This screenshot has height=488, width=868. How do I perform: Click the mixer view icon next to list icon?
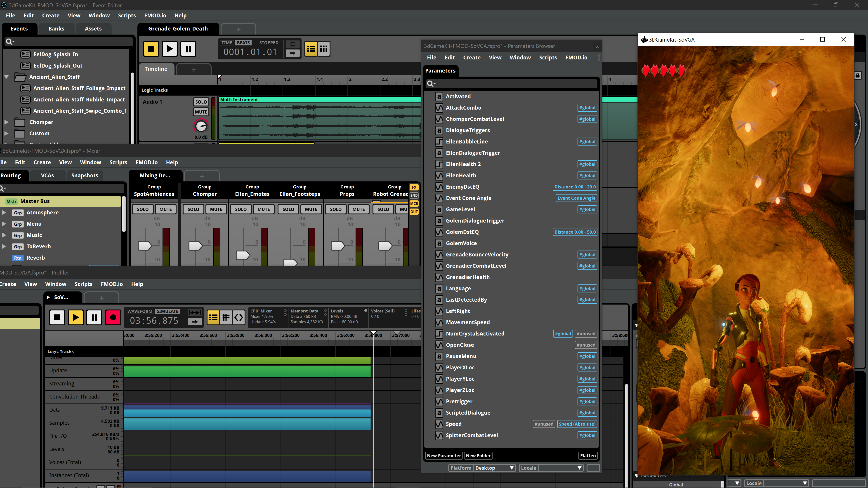coord(323,49)
